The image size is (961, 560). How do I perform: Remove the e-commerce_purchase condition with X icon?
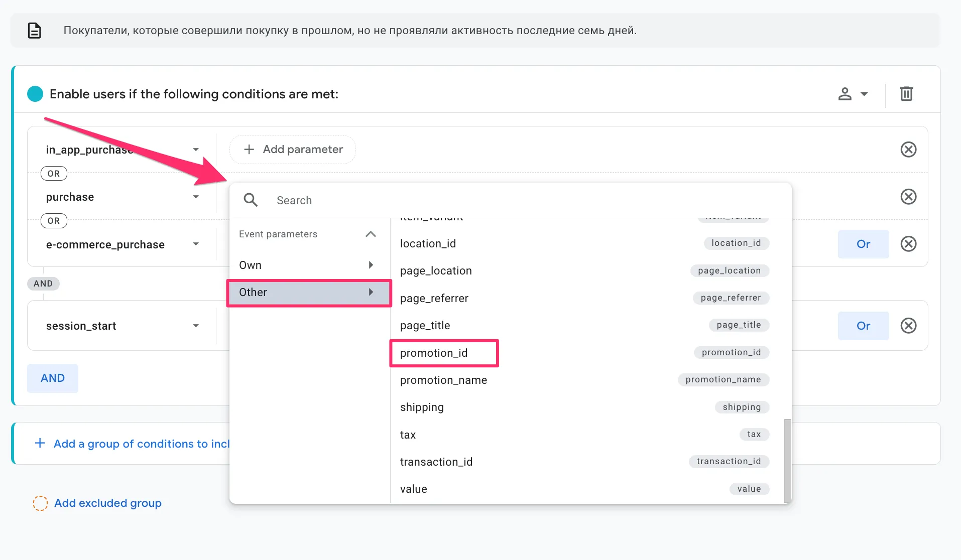tap(908, 244)
